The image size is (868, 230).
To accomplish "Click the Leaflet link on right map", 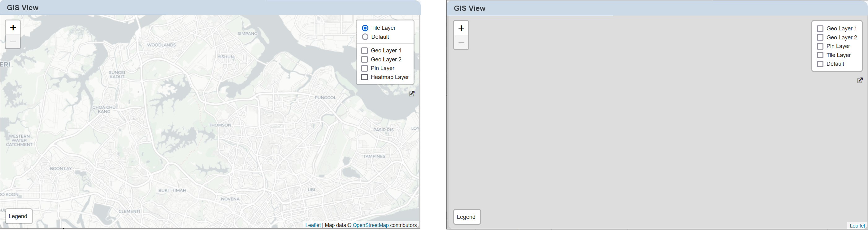I will [x=857, y=226].
